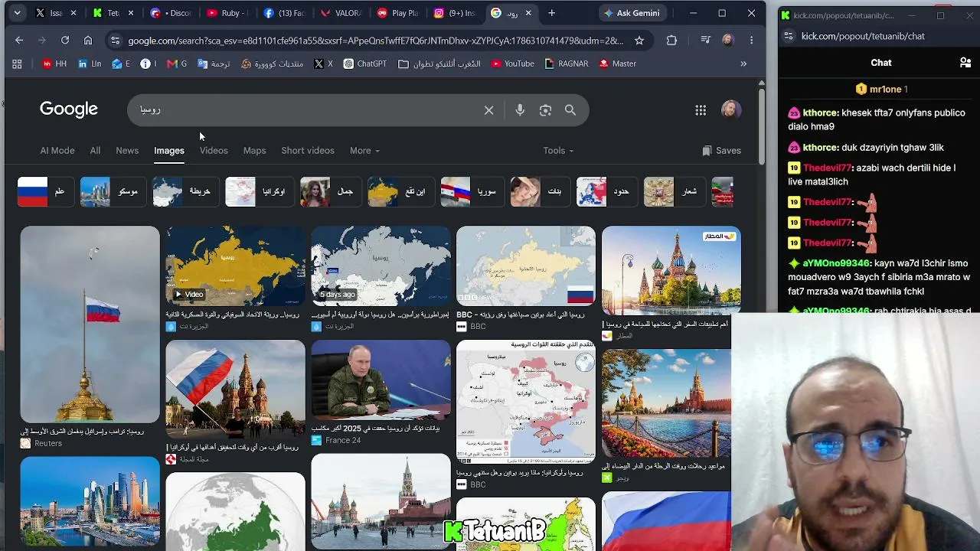Open chat users icon in Kick chat
This screenshot has width=980, height=551.
tap(965, 63)
